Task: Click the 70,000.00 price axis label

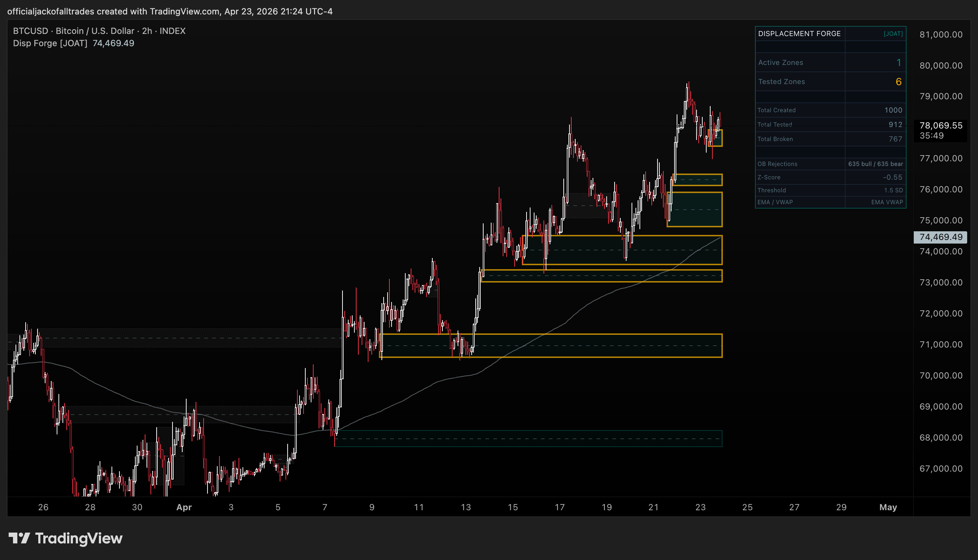Action: (x=941, y=375)
